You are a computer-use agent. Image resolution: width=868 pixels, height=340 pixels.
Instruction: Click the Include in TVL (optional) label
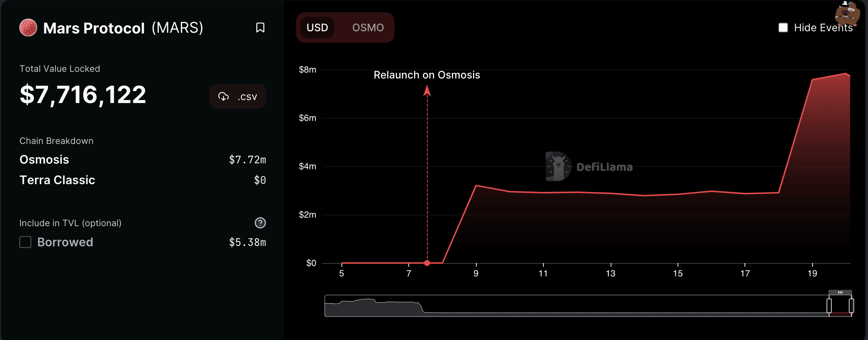click(x=70, y=223)
